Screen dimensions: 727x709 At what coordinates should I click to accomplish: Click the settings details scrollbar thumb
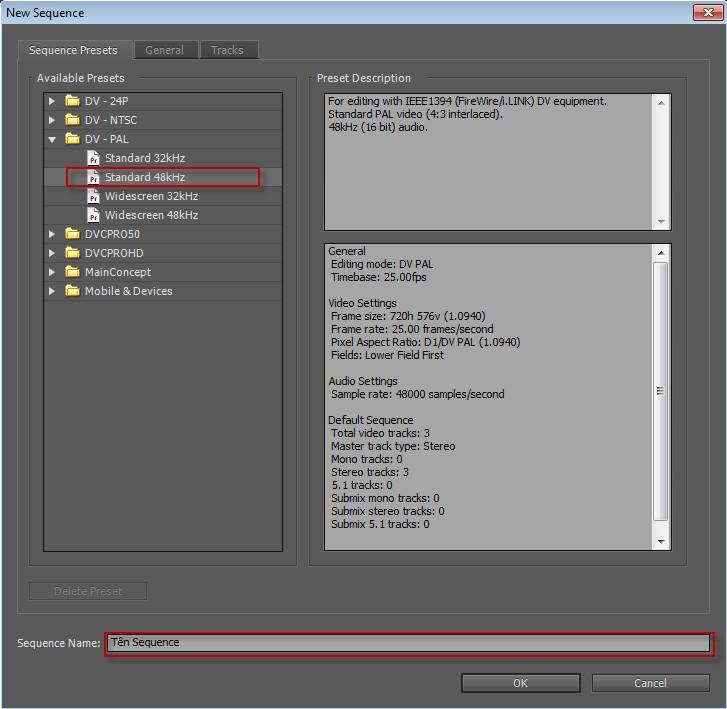[661, 391]
